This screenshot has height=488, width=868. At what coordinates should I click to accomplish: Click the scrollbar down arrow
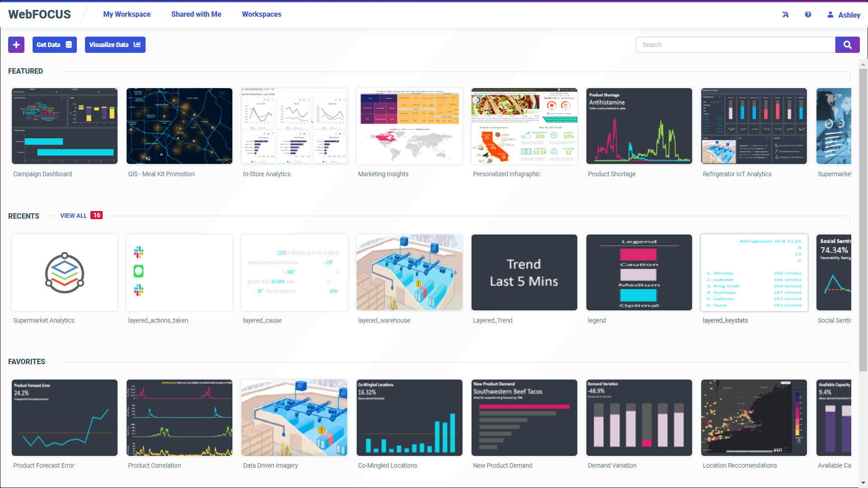[x=863, y=483]
